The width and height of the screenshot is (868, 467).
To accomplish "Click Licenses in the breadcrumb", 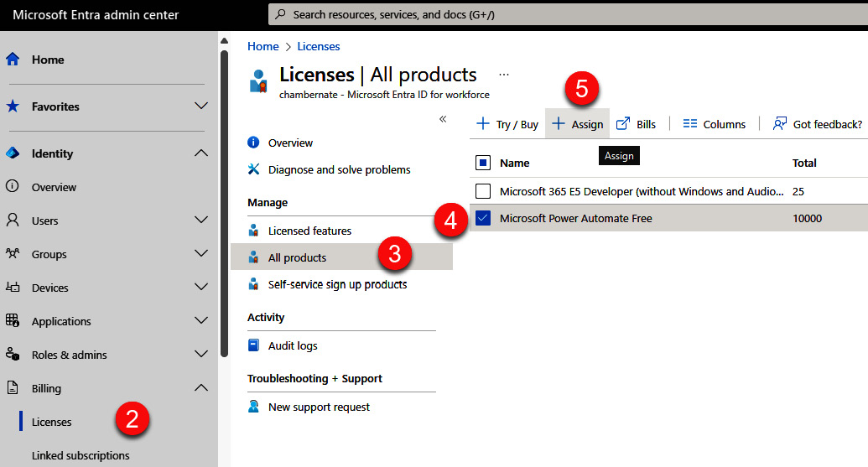I will tap(319, 46).
